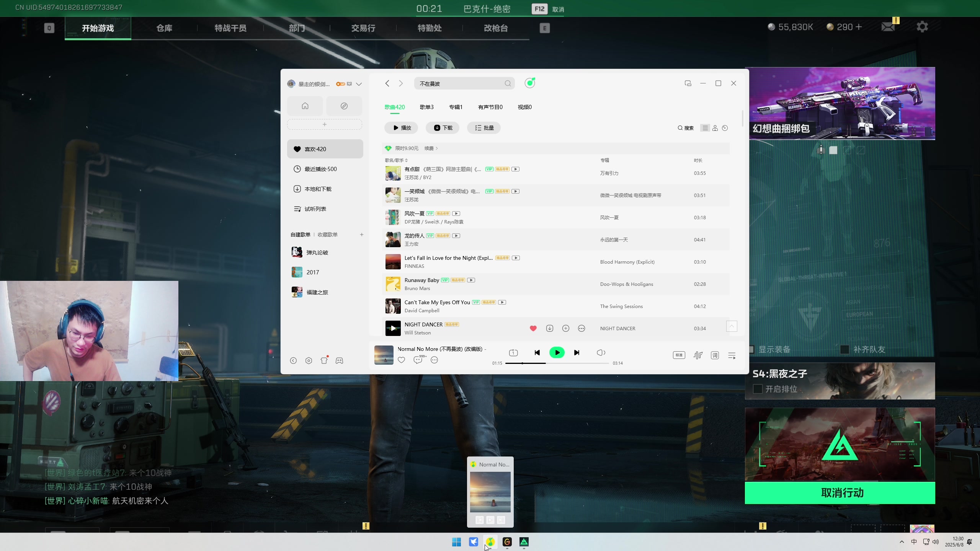Image resolution: width=980 pixels, height=551 pixels.
Task: Open the 交易行 game tab
Action: 363,28
